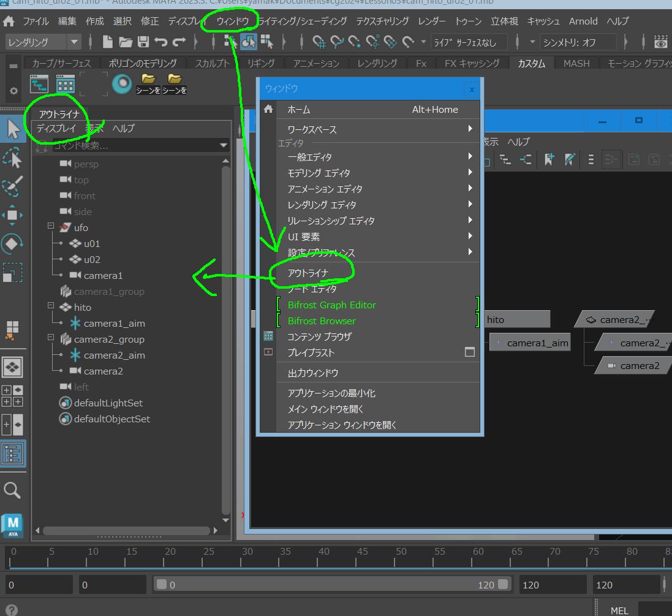Toggle select by object type mode
Screen dimensions: 672x616
(x=249, y=42)
